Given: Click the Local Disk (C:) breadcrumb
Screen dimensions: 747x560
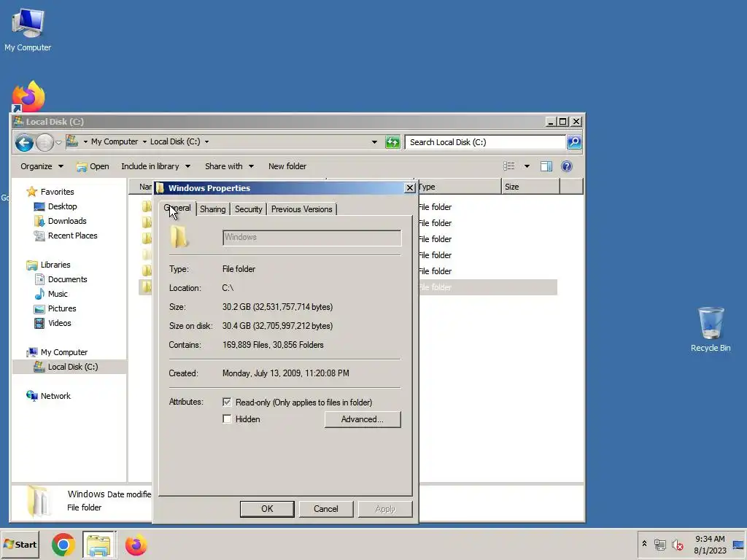Looking at the screenshot, I should (175, 141).
